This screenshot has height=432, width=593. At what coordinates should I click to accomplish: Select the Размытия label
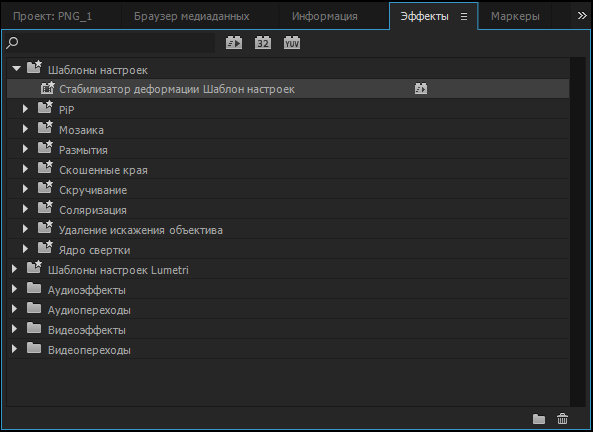coord(83,150)
